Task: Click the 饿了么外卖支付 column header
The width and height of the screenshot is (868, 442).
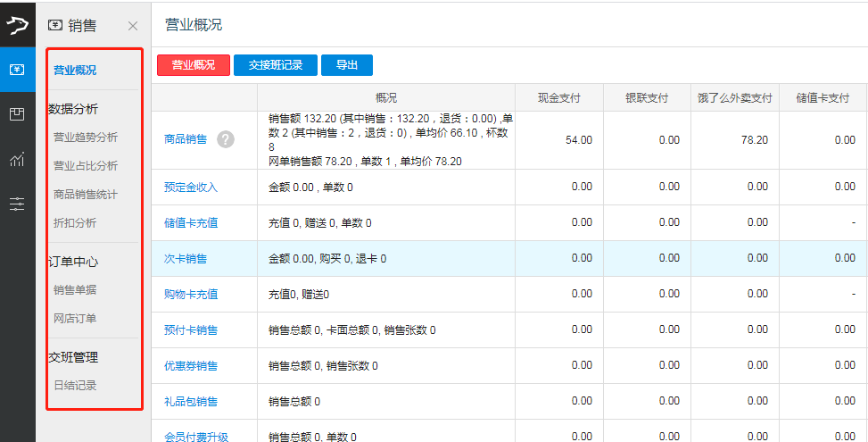Action: (x=735, y=98)
